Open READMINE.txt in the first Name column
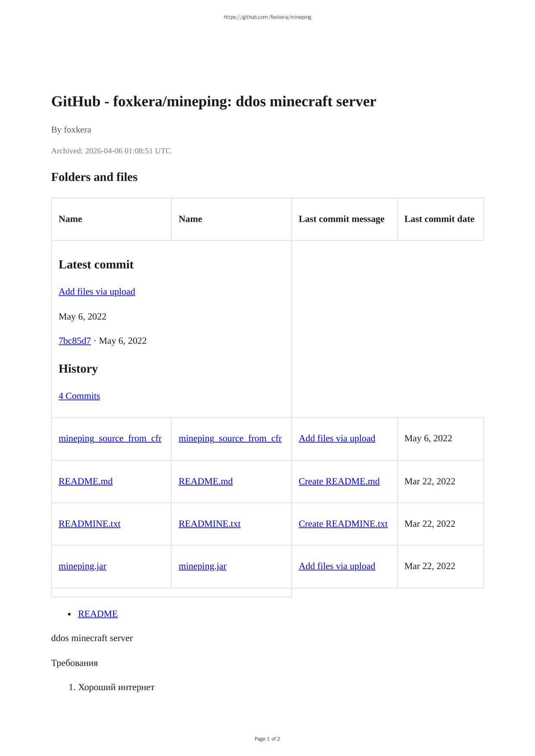Screen dimensions: 535x756 [x=89, y=524]
